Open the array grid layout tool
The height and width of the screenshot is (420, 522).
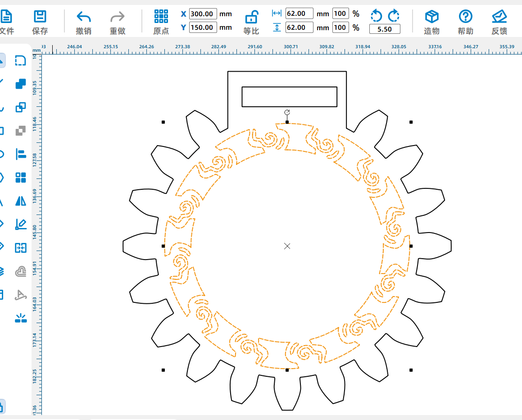[21, 178]
